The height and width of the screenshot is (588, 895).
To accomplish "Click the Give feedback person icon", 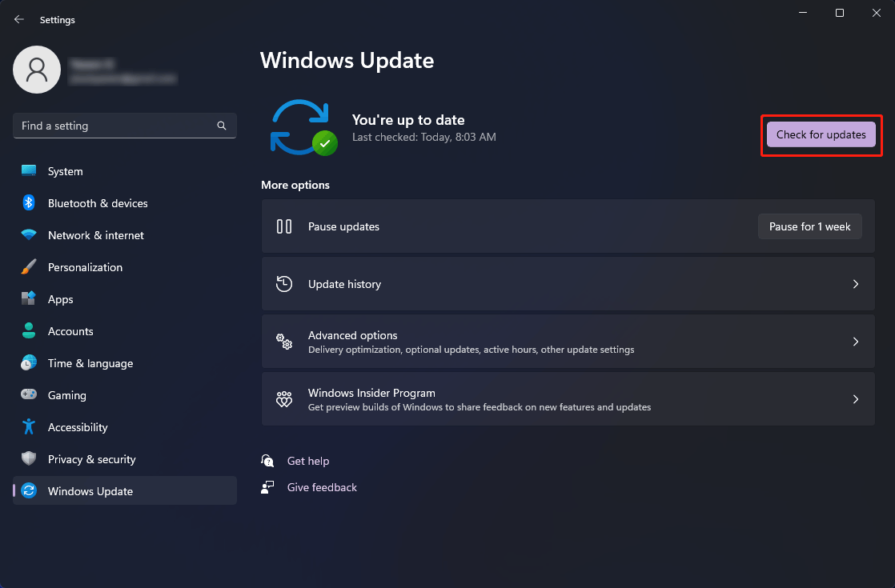I will (267, 487).
